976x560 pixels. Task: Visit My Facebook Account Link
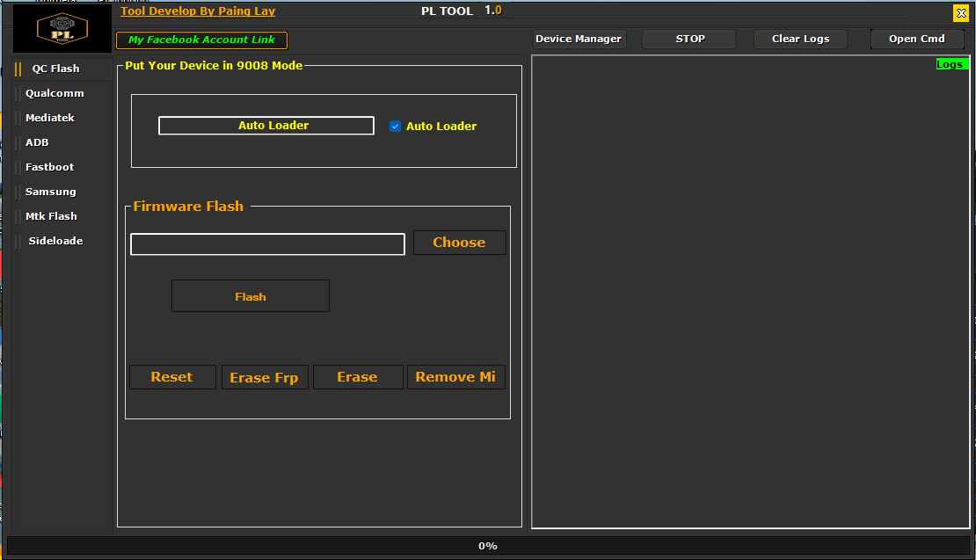200,40
